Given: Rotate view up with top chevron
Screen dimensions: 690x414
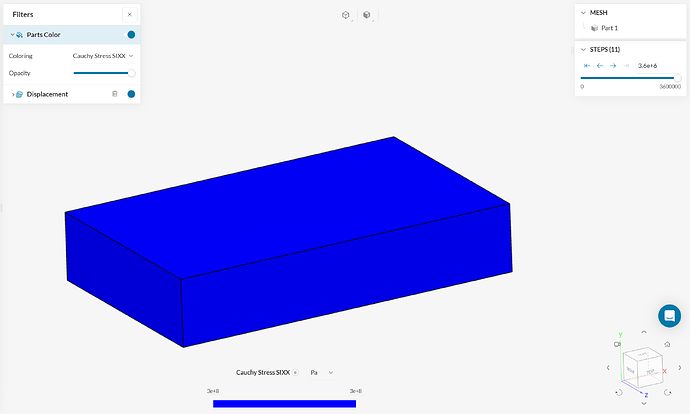Looking at the screenshot, I should coord(644,332).
